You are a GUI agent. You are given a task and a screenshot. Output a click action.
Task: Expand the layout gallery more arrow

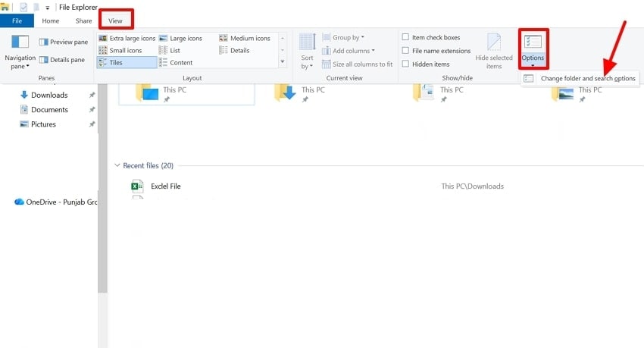(283, 61)
